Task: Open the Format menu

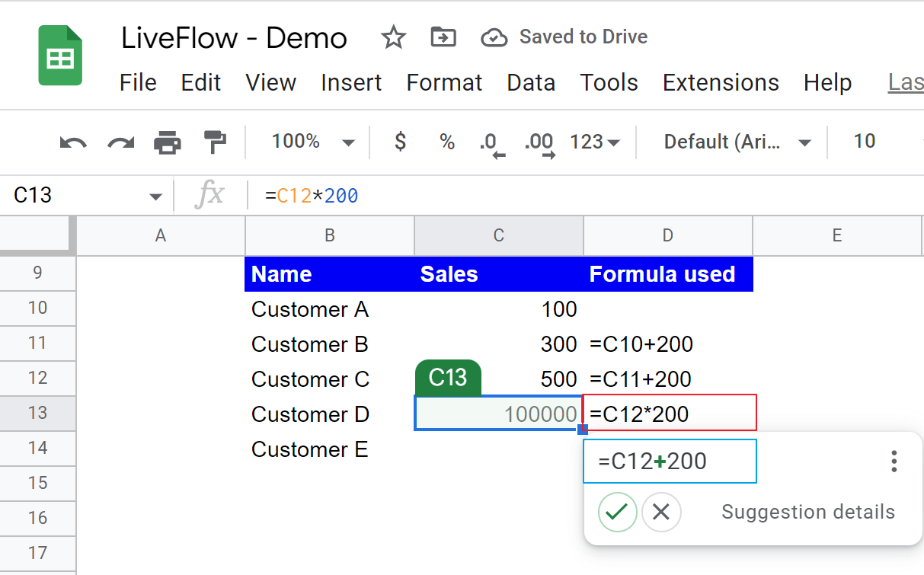Action: coord(444,83)
